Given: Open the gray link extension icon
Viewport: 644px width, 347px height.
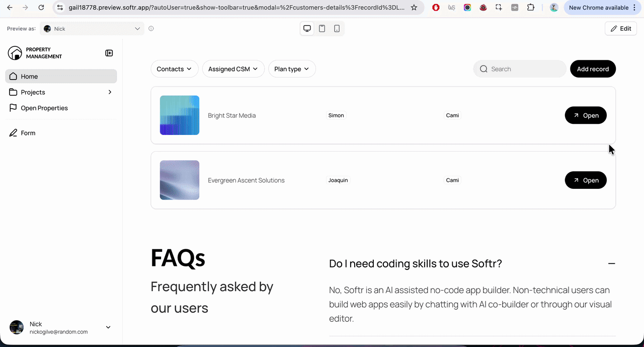Looking at the screenshot, I should pyautogui.click(x=514, y=8).
